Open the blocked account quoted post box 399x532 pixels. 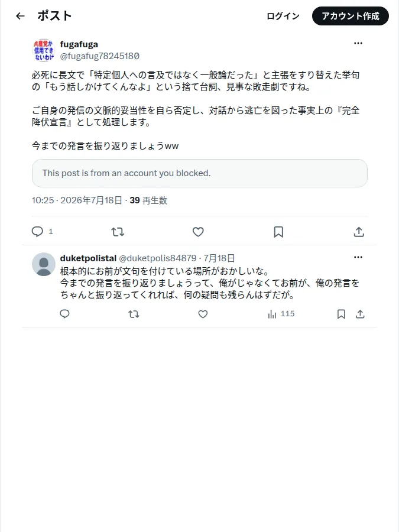click(200, 173)
